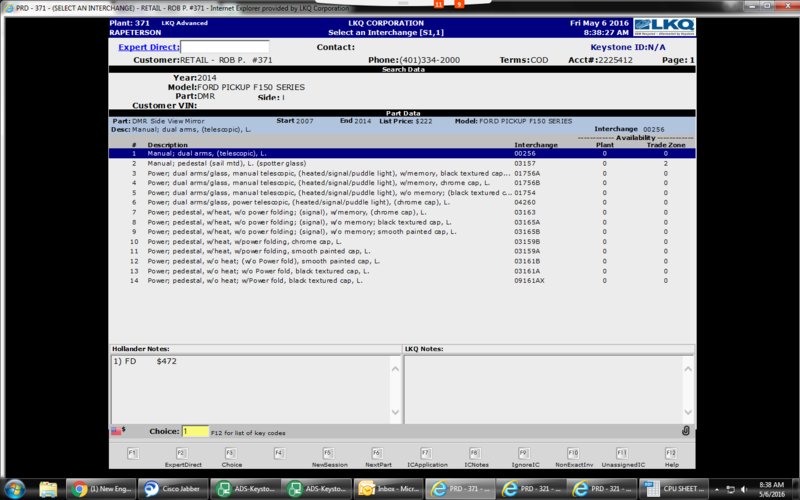Click the yellow Choice input field

click(195, 431)
